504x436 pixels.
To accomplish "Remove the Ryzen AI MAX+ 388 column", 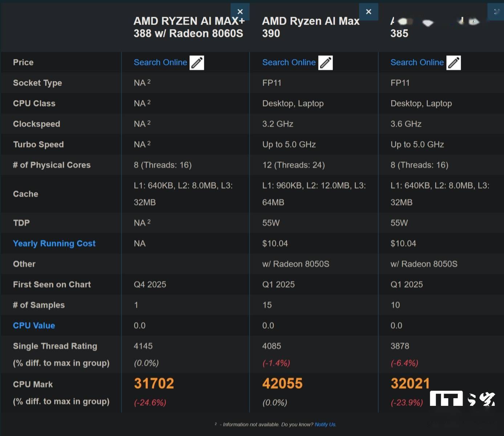I will [x=240, y=12].
